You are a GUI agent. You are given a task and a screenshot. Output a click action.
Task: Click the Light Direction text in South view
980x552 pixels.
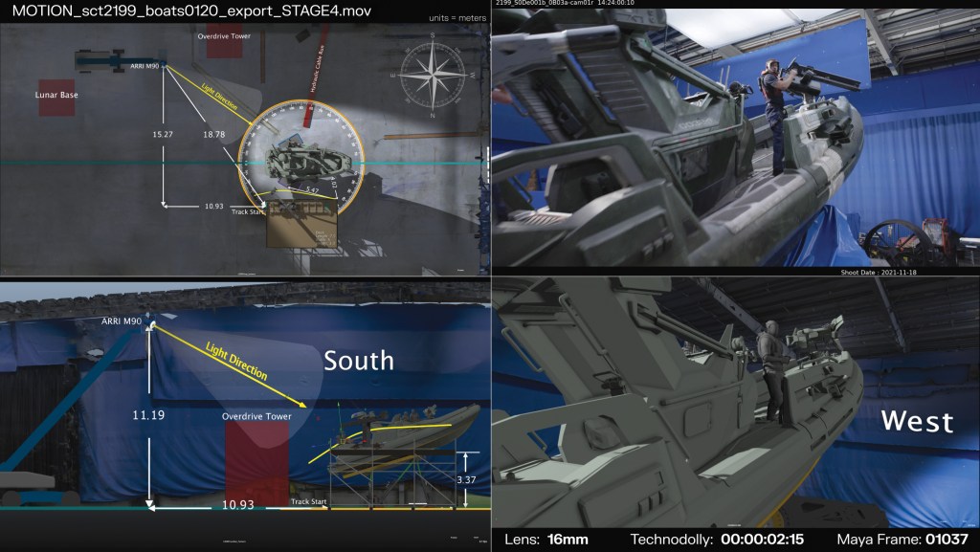(236, 362)
